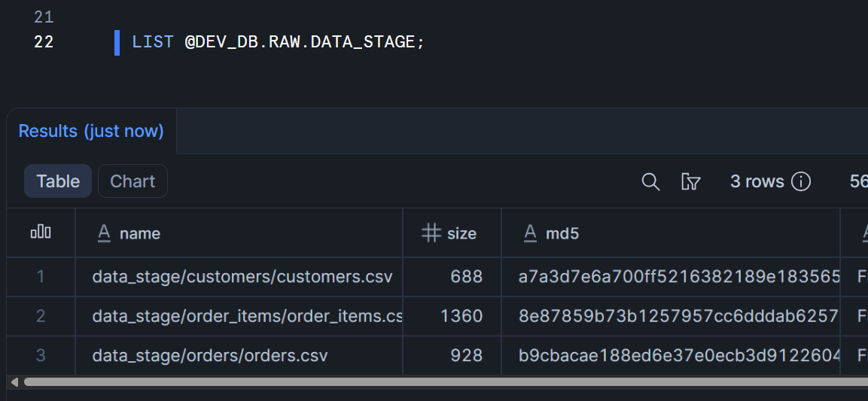Select the Table view

point(58,181)
